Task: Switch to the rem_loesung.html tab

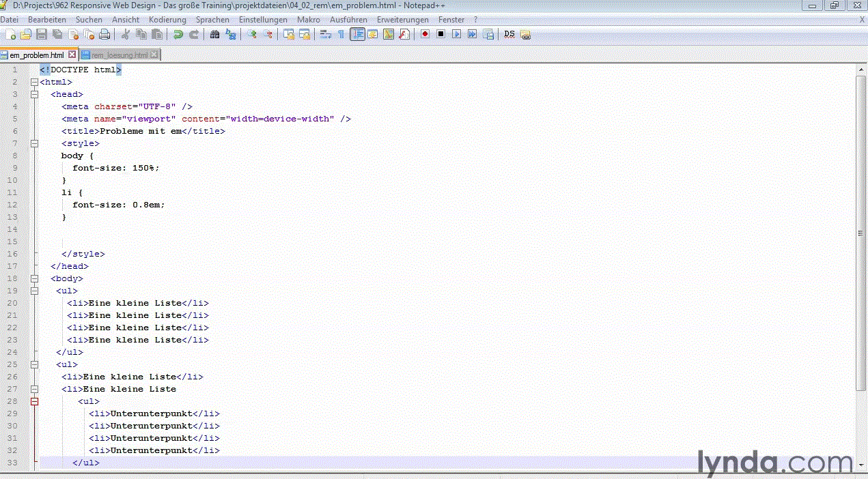Action: coord(120,55)
